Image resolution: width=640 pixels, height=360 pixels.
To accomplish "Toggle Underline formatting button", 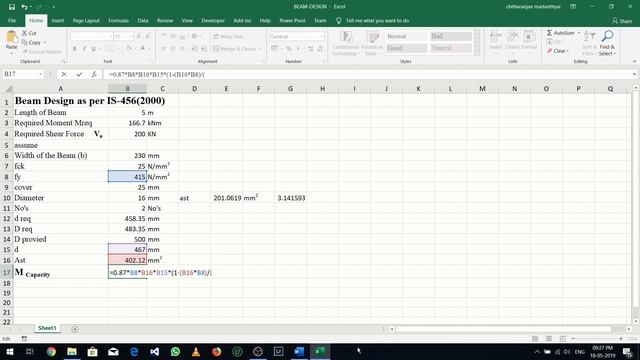I will (x=93, y=49).
